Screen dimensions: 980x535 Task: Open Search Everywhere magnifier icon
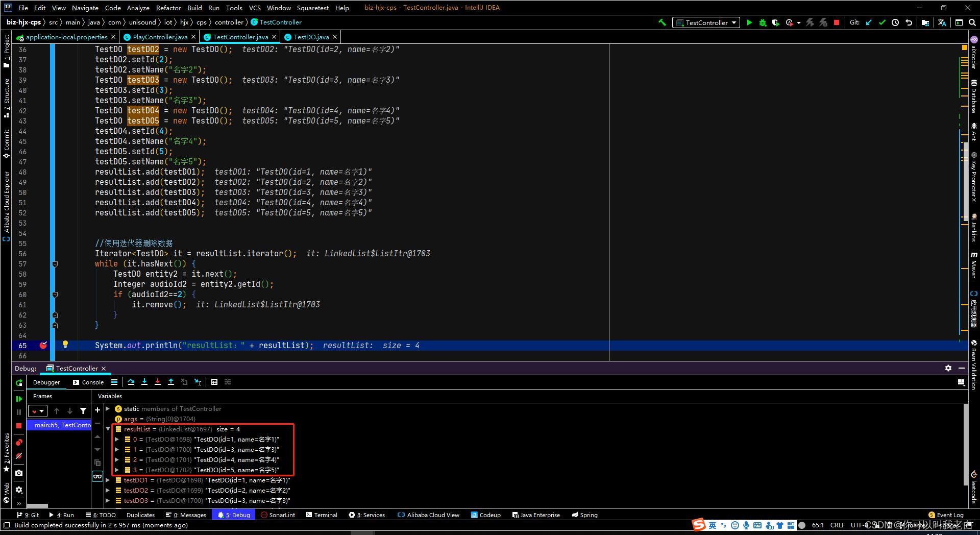click(972, 22)
